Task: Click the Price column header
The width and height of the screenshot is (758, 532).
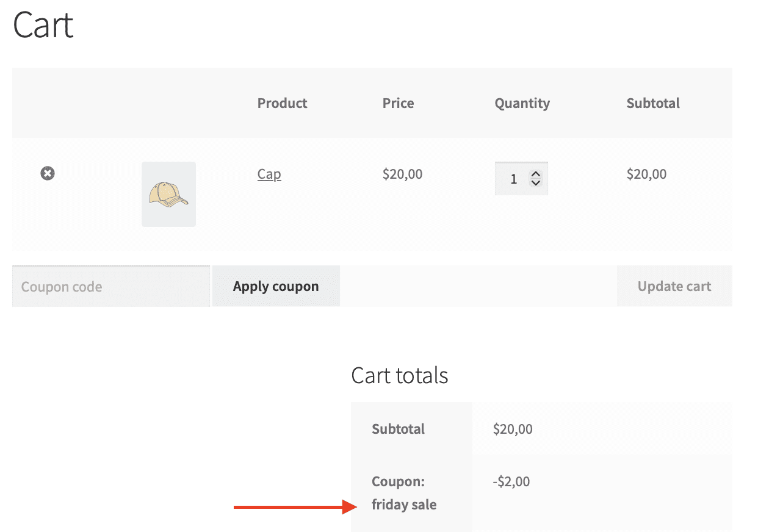Action: coord(398,103)
